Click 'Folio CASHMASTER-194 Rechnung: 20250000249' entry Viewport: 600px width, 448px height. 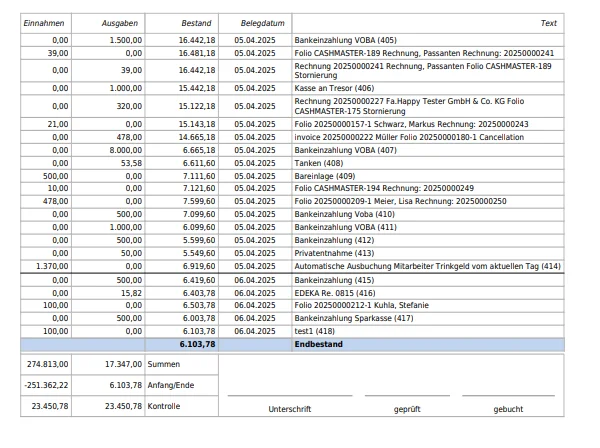tap(384, 189)
